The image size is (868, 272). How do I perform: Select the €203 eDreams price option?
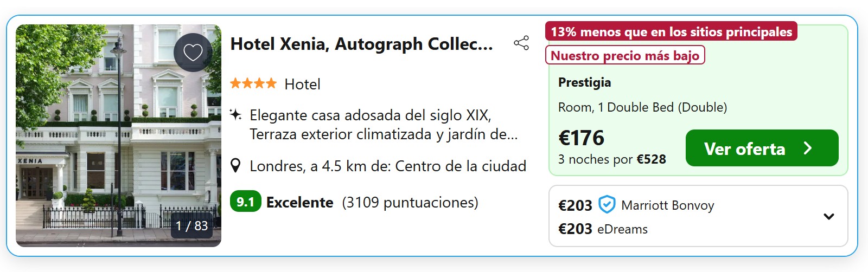[603, 229]
